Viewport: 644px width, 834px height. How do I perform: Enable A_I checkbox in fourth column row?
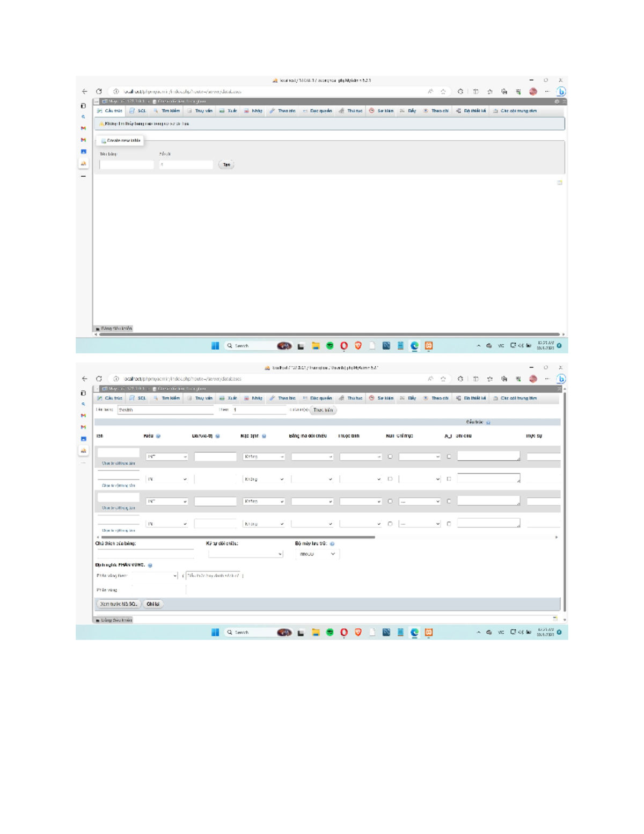coord(449,524)
